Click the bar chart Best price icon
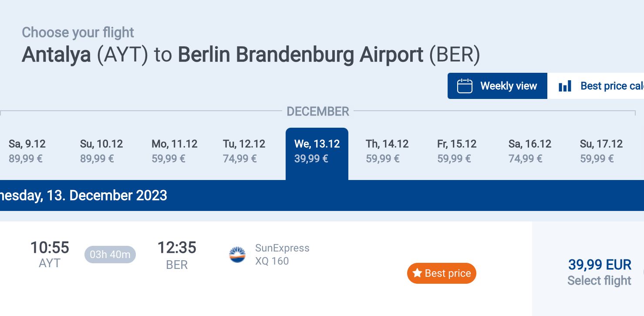The width and height of the screenshot is (644, 316). click(565, 86)
